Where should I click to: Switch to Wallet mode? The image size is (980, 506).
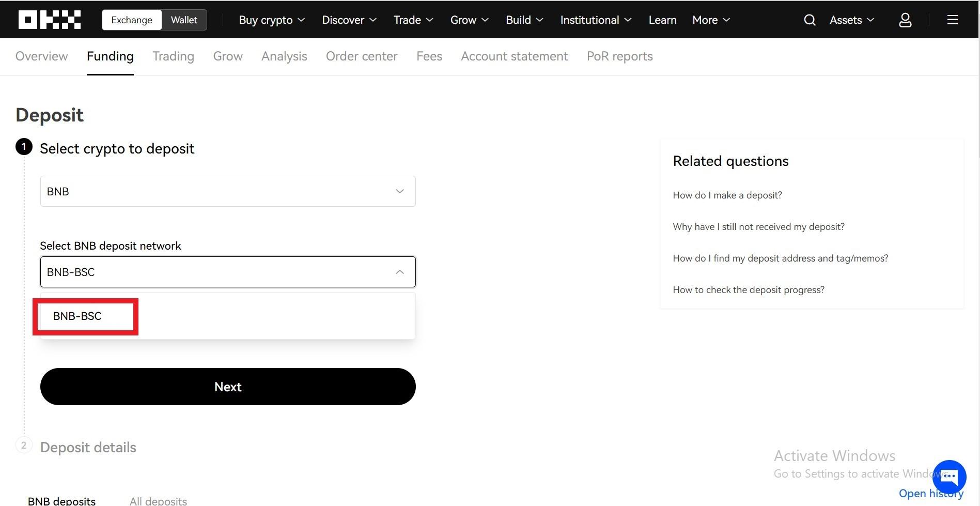(184, 20)
